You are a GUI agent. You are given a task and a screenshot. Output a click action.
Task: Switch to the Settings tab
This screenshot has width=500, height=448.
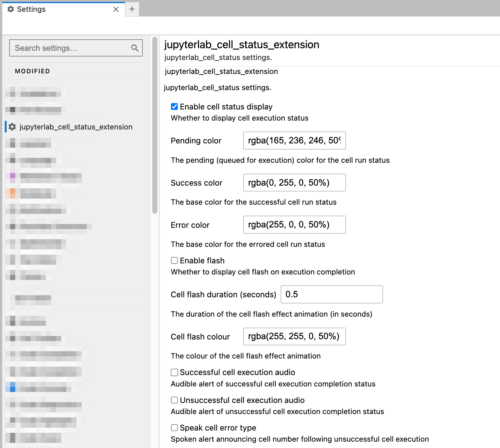pos(63,9)
